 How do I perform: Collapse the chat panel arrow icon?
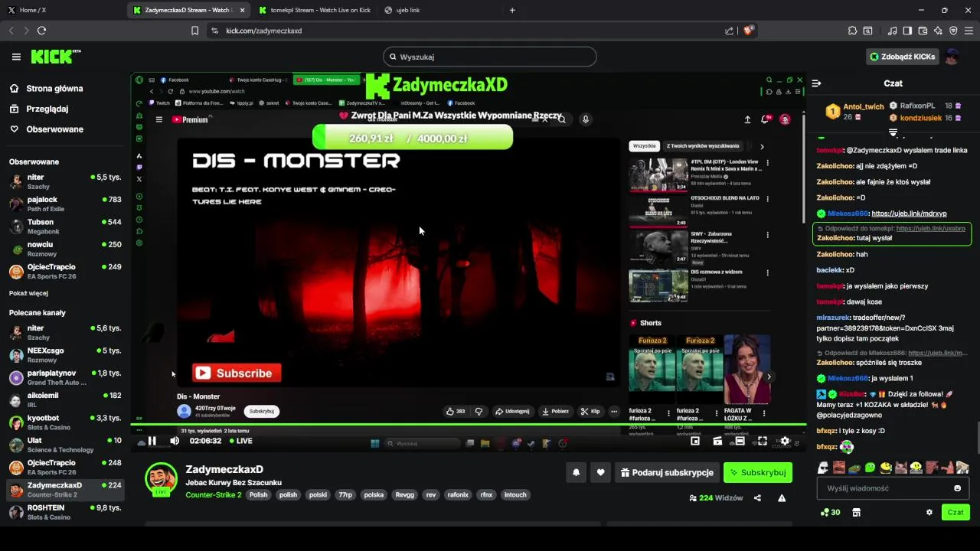816,83
